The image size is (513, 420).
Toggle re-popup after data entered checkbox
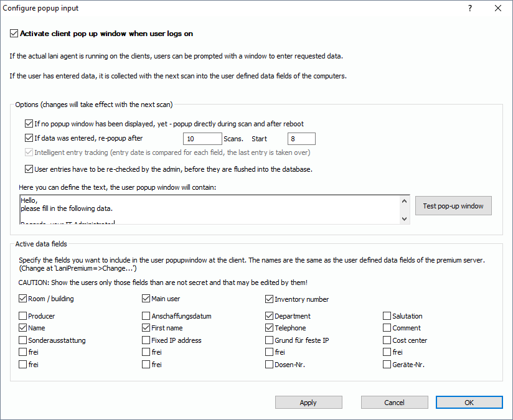(29, 139)
